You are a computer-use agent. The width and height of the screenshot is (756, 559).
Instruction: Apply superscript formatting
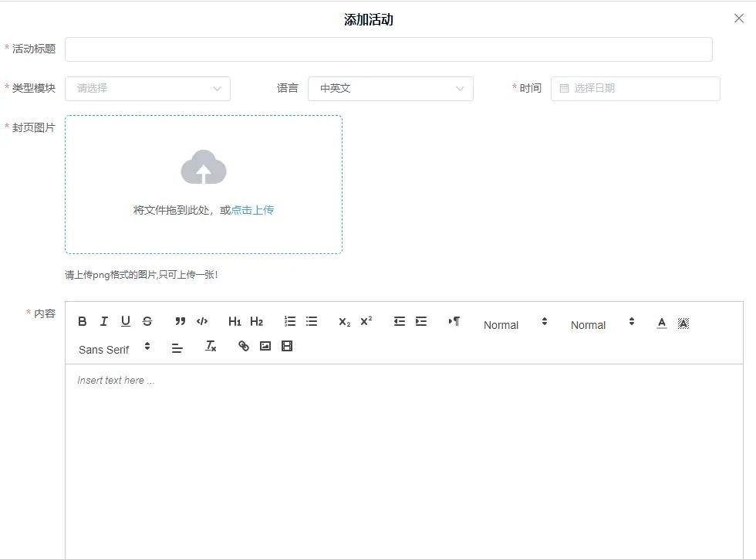click(x=366, y=321)
